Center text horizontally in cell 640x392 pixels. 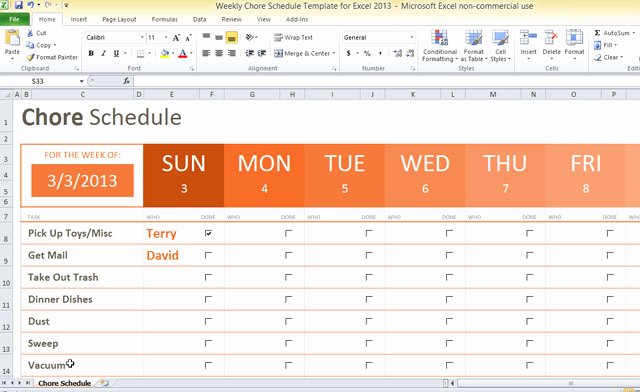[219, 53]
